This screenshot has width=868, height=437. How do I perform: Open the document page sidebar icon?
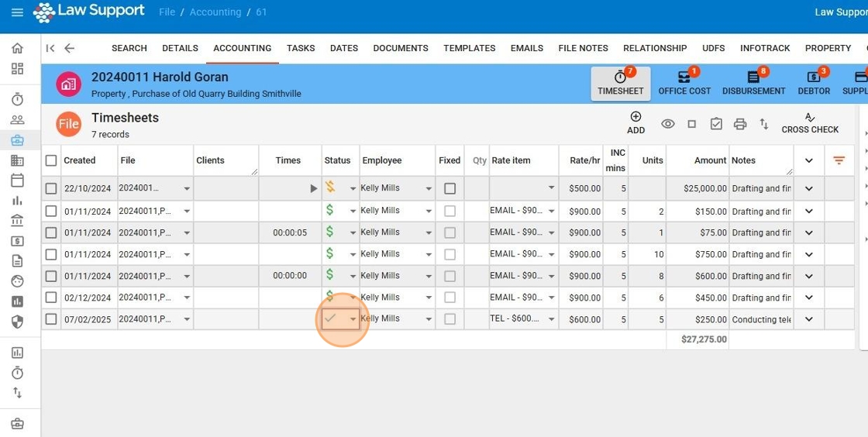click(17, 260)
